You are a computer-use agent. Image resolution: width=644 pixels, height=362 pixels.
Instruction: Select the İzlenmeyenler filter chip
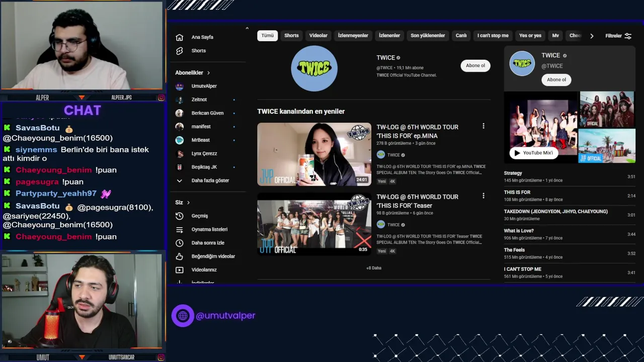(353, 36)
